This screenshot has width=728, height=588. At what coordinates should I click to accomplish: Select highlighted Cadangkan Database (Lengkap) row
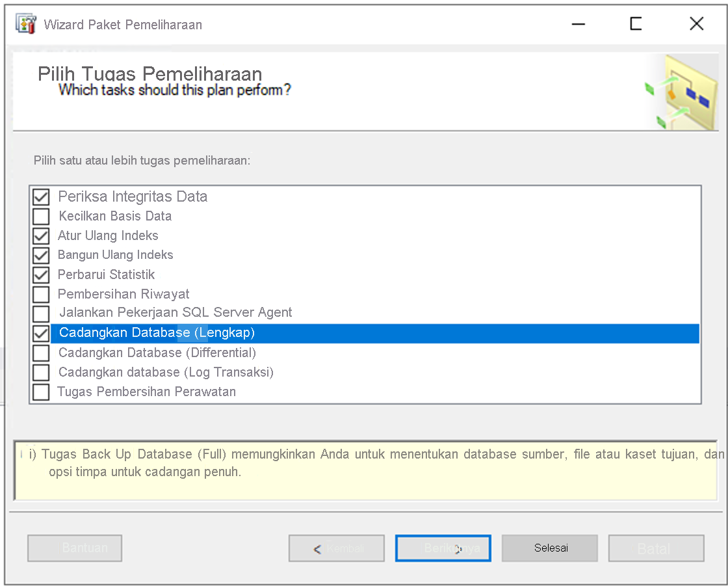point(374,334)
